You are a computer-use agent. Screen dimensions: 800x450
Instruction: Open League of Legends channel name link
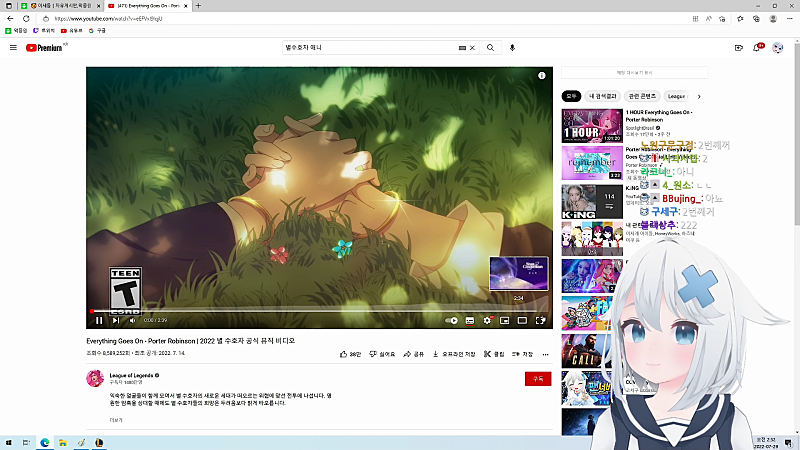coord(131,375)
